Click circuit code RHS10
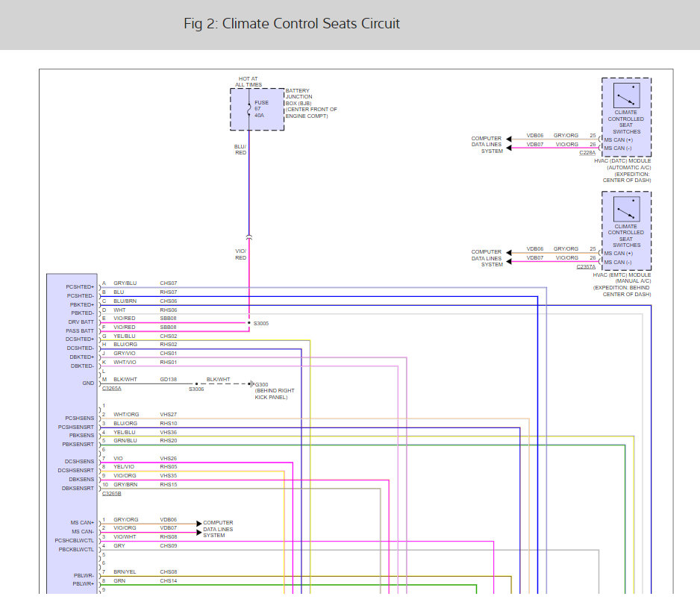The height and width of the screenshot is (608, 700). (169, 424)
